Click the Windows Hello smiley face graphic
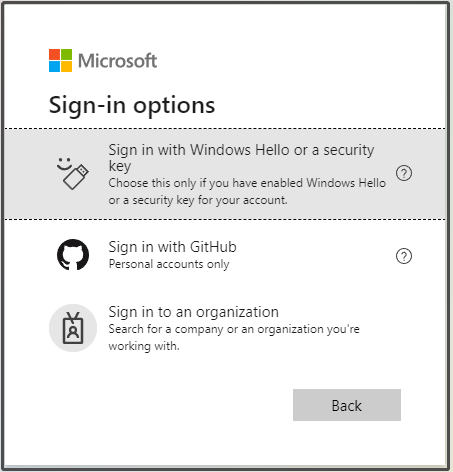Screen dimensions: 453x472 coord(64,164)
